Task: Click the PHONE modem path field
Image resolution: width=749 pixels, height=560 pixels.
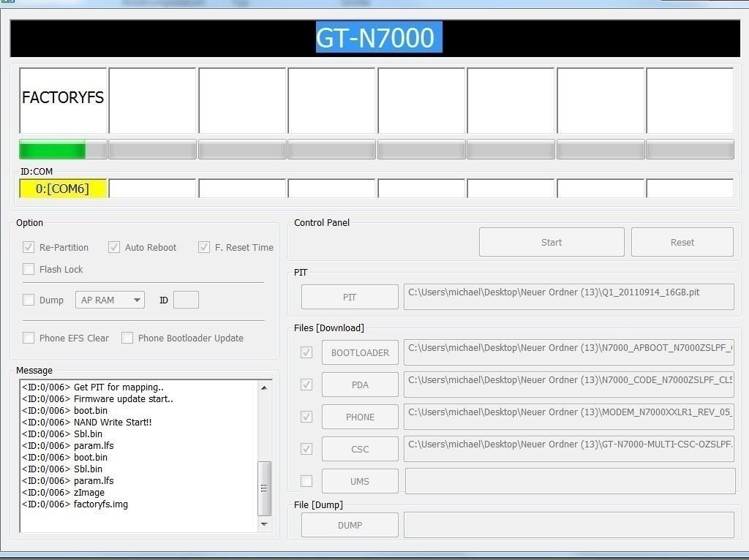Action: (569, 417)
